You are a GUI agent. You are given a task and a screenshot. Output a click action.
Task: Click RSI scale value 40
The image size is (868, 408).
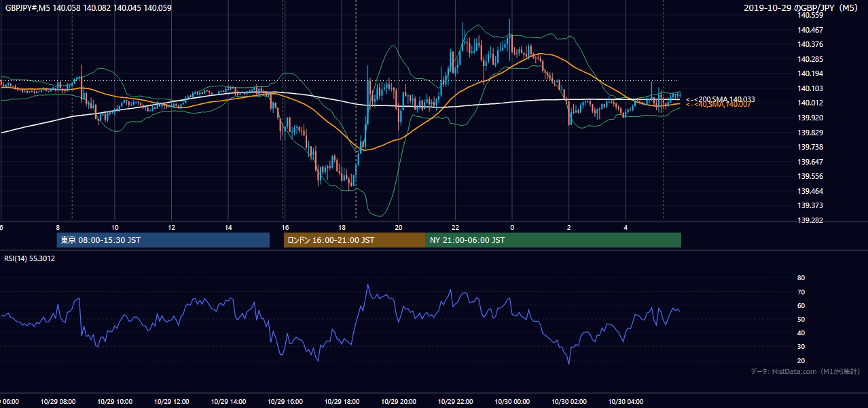[801, 333]
